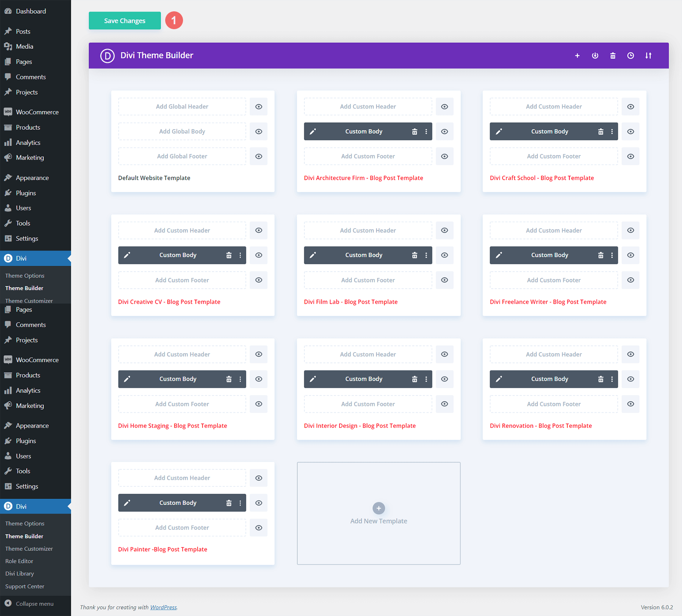Screen dimensions: 682x616
Task: Open portability import/export icon in header
Action: coord(595,56)
